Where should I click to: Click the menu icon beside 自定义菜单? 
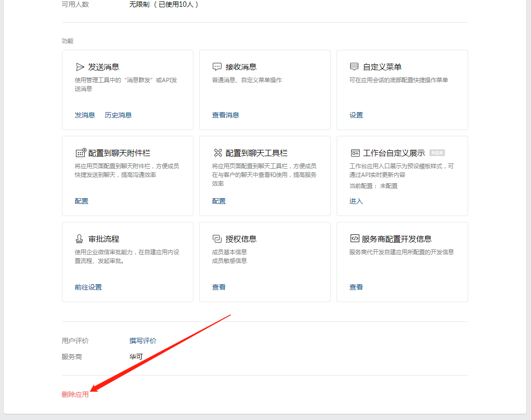pos(354,67)
